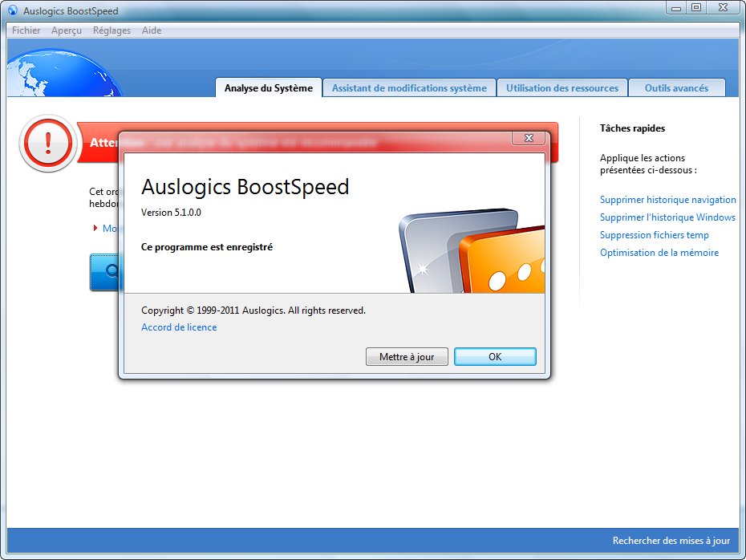Open the Aide menu
Screen dimensions: 746x560
pyautogui.click(x=152, y=30)
